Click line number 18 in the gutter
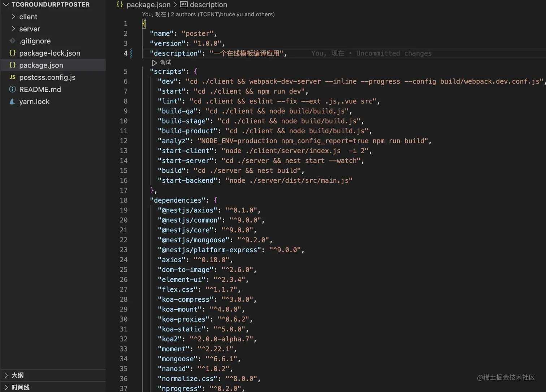The width and height of the screenshot is (546, 392). point(123,200)
